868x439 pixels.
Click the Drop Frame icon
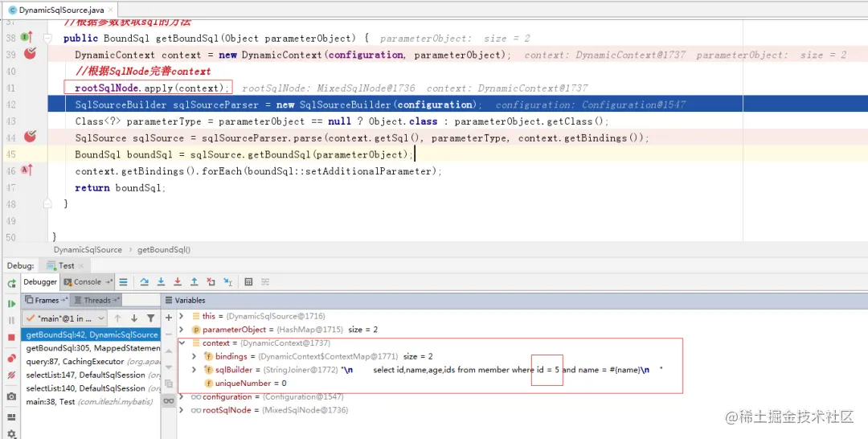211,281
